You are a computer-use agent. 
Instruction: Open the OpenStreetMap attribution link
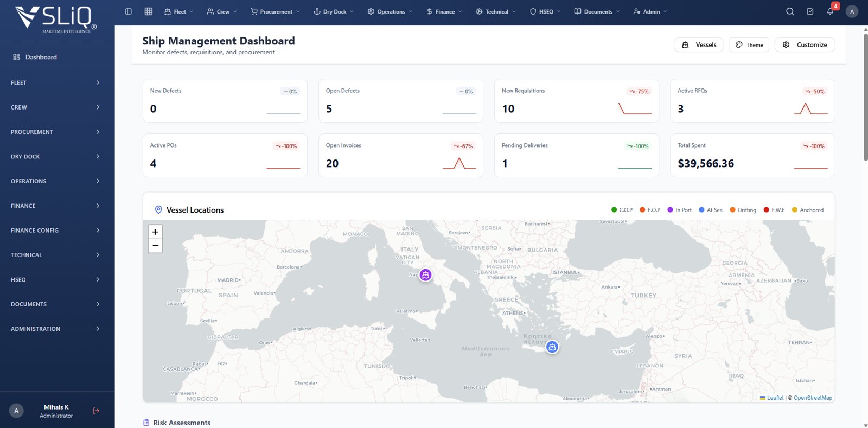tap(813, 398)
